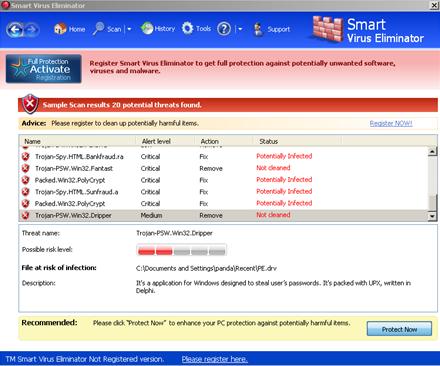Click the threat icon beside Trojan-PSW.Win32.Dripper

coord(25,215)
